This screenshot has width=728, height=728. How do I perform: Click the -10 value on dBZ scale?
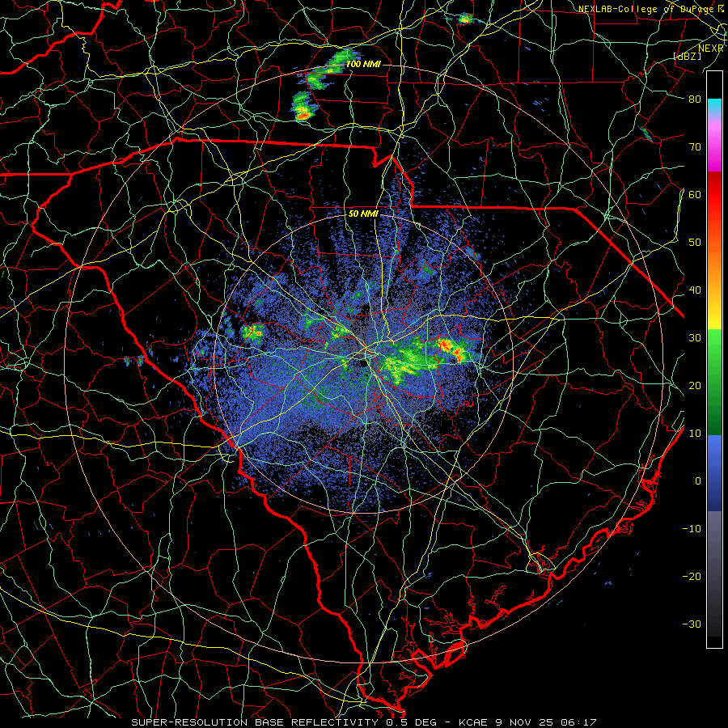pos(692,528)
